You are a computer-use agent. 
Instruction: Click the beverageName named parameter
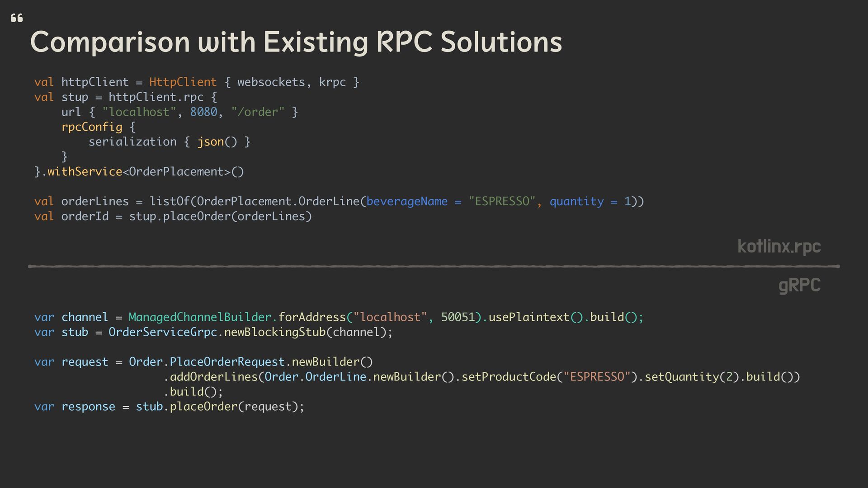tap(406, 202)
